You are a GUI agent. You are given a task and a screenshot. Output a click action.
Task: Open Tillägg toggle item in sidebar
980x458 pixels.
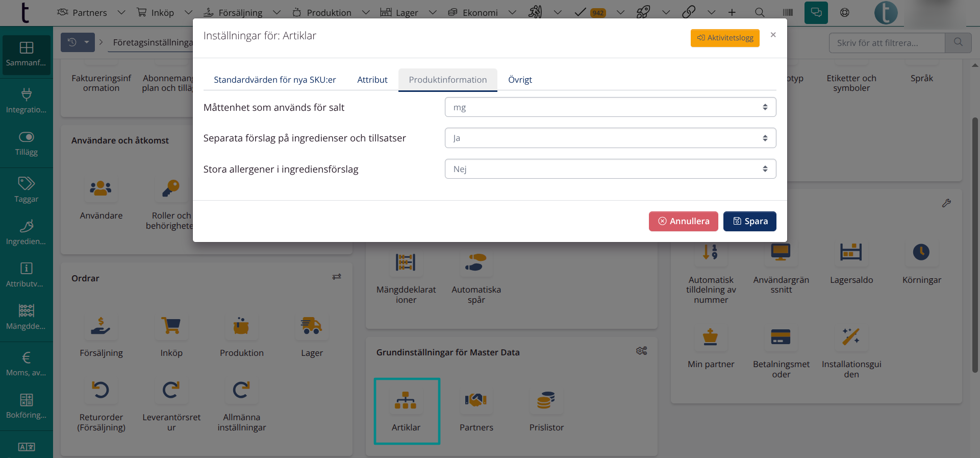(x=27, y=143)
